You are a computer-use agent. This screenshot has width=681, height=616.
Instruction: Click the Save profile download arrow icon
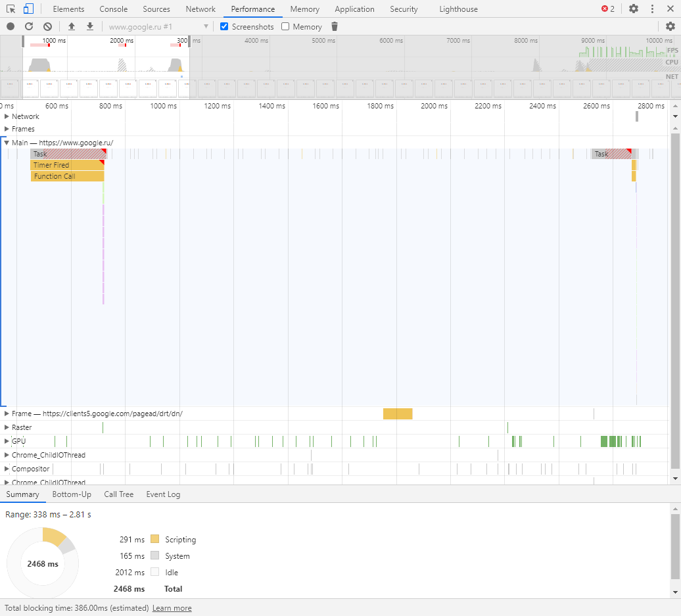click(x=90, y=26)
